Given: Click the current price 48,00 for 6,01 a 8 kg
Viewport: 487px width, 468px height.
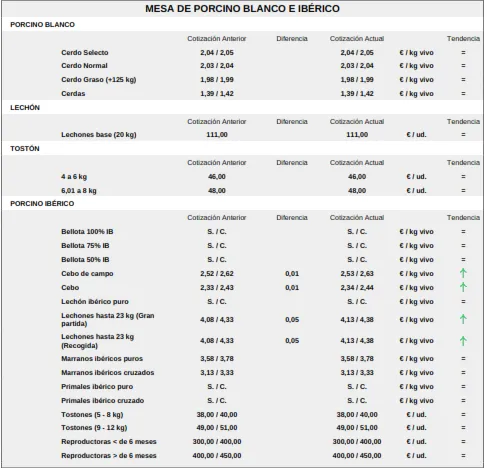Looking at the screenshot, I should coord(357,191).
